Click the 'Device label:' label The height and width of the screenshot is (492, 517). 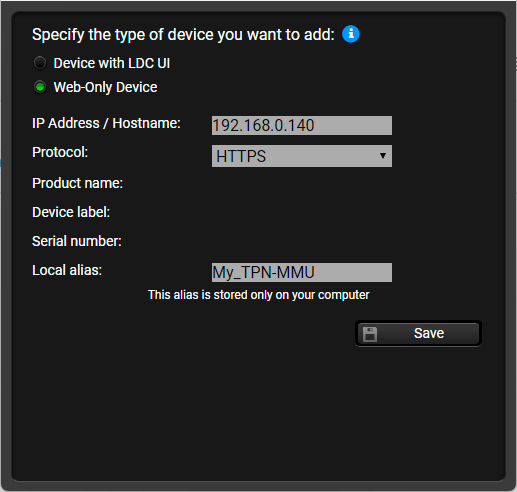tap(71, 212)
